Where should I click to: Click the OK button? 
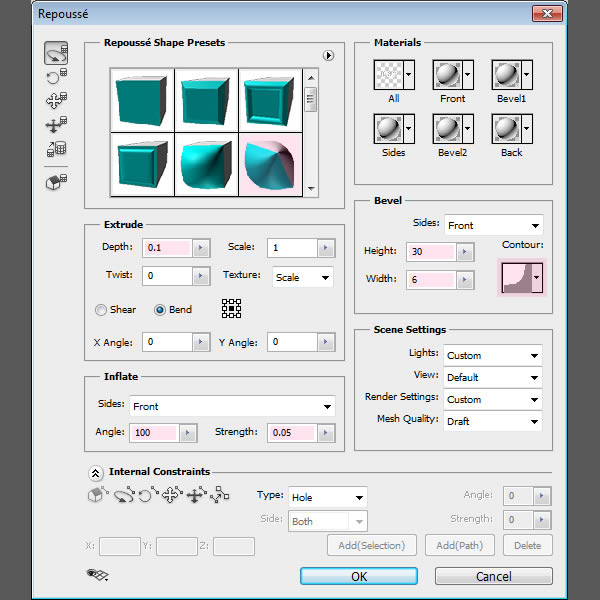point(359,576)
